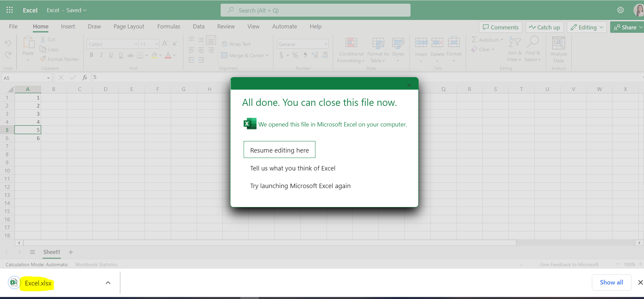Viewport: 644px width, 299px height.
Task: Click the Analyze Data icon
Action: pos(559,43)
